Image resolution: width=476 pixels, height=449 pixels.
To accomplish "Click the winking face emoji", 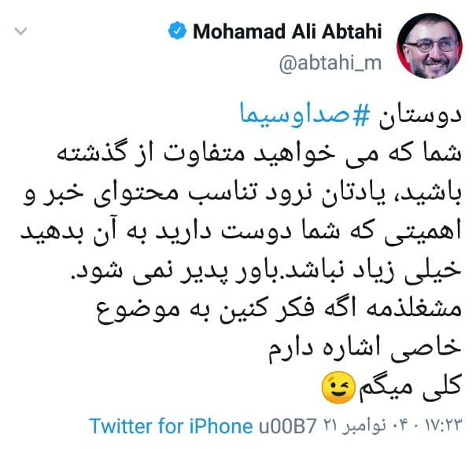I will point(338,387).
